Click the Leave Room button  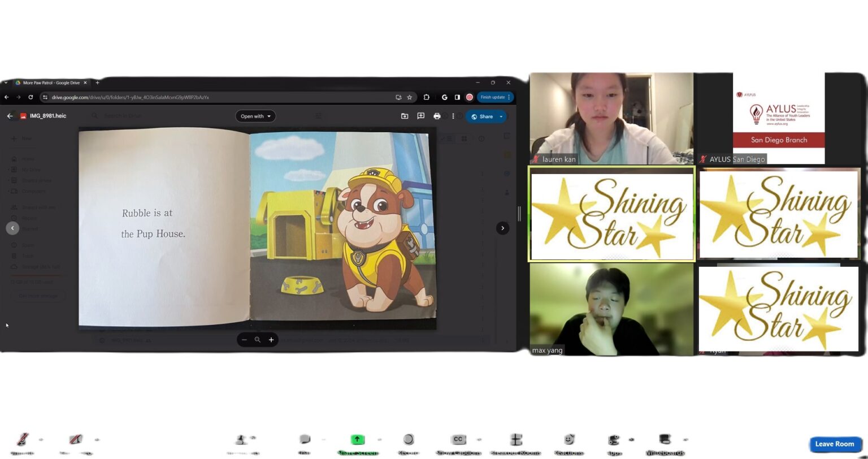[x=835, y=444]
